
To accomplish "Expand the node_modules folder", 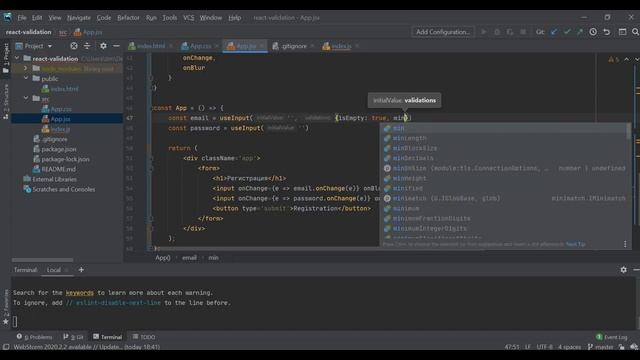I will coord(26,68).
